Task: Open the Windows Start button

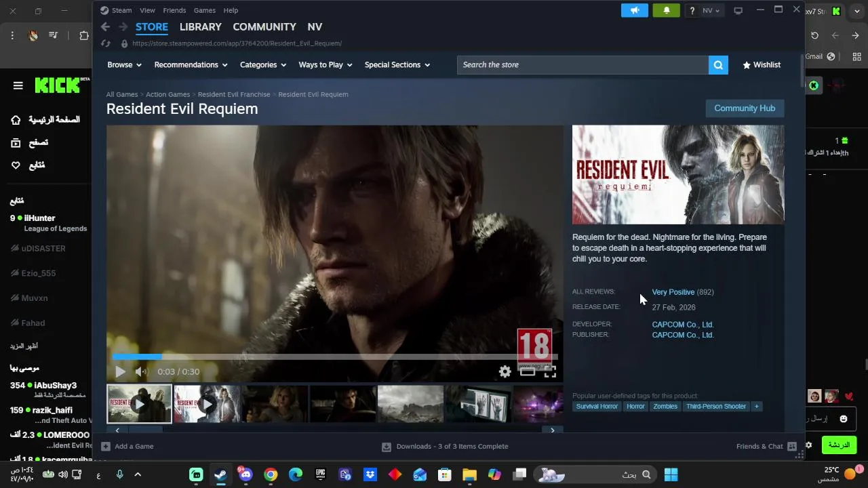Action: (671, 474)
